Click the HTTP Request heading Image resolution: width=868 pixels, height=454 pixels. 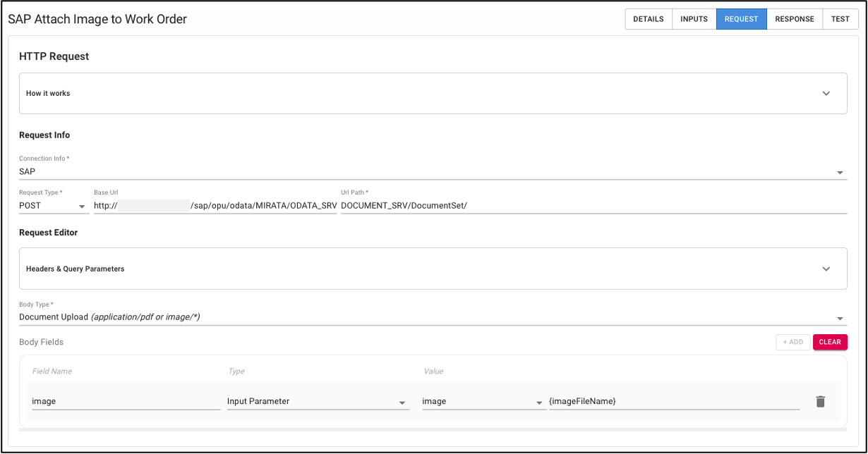(54, 56)
